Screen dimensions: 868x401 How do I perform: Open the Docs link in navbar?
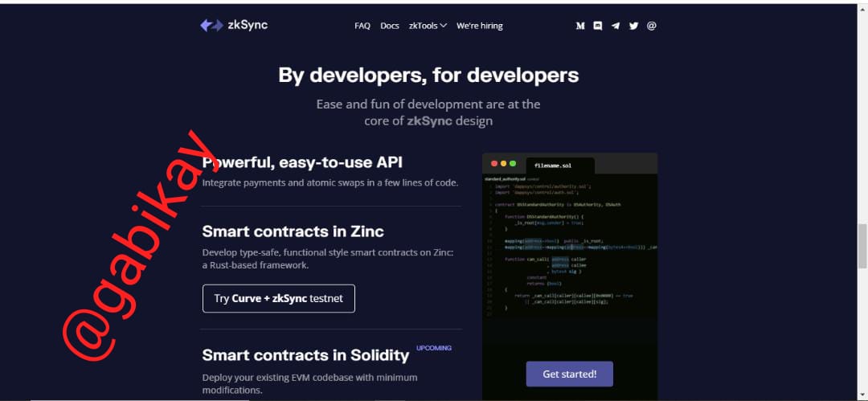click(x=390, y=26)
